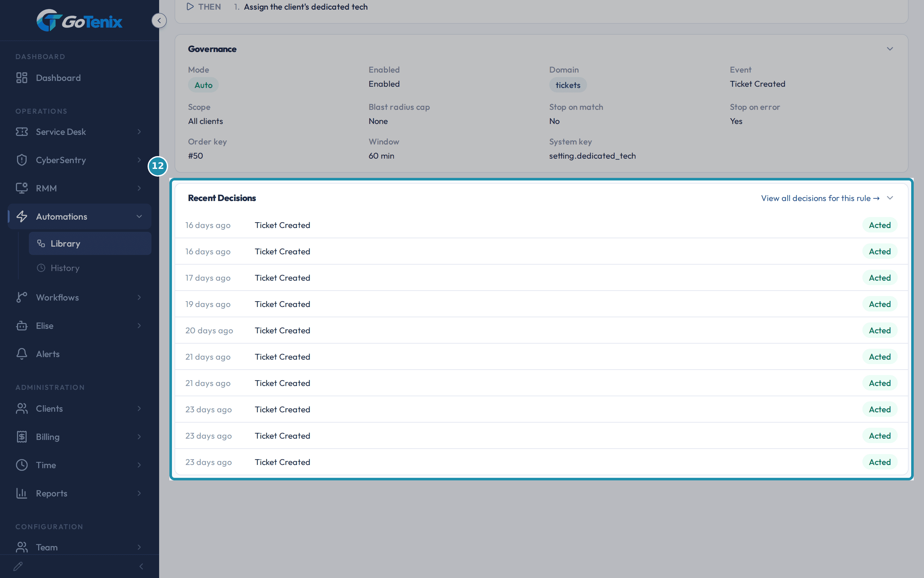Expand the Reports submenu chevron
Image resolution: width=924 pixels, height=578 pixels.
pyautogui.click(x=139, y=493)
